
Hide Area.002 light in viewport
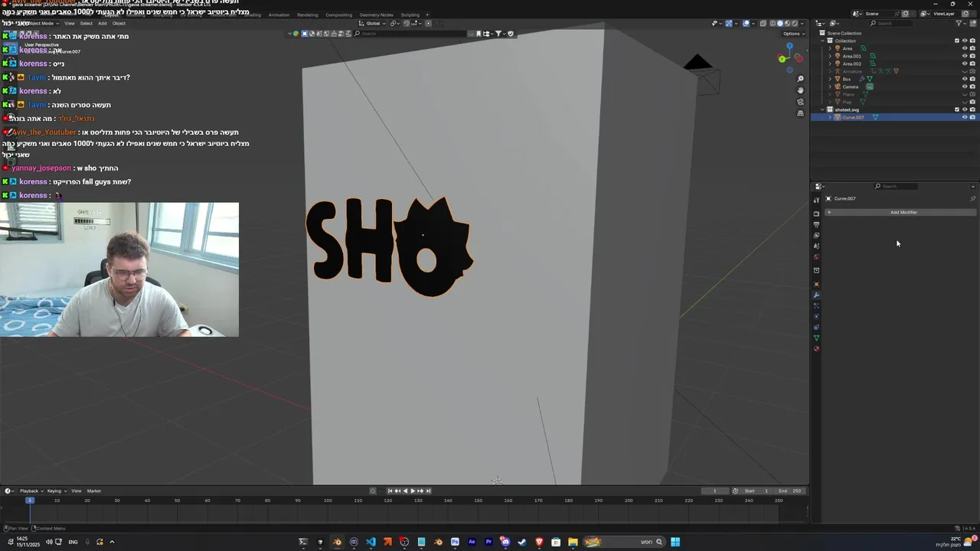965,64
